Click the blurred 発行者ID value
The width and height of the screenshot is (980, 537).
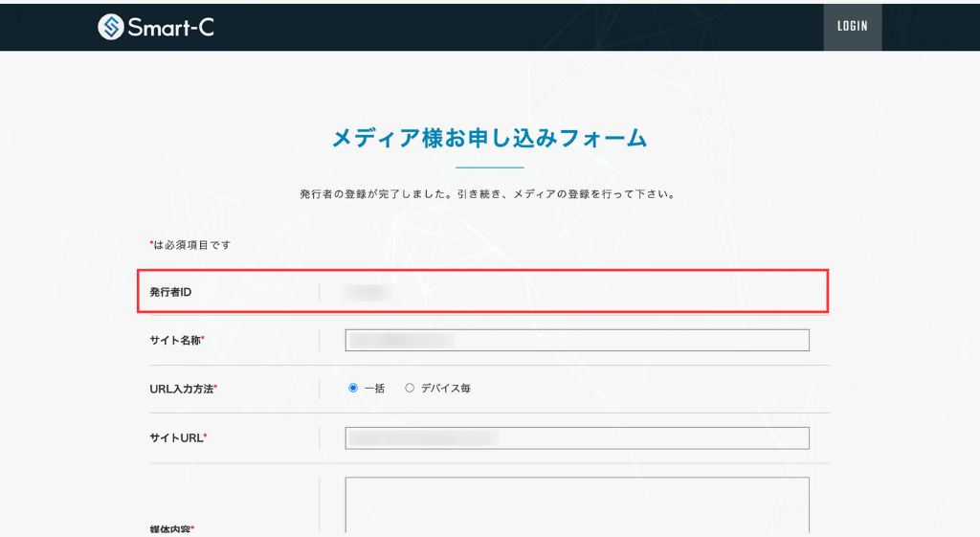(368, 292)
